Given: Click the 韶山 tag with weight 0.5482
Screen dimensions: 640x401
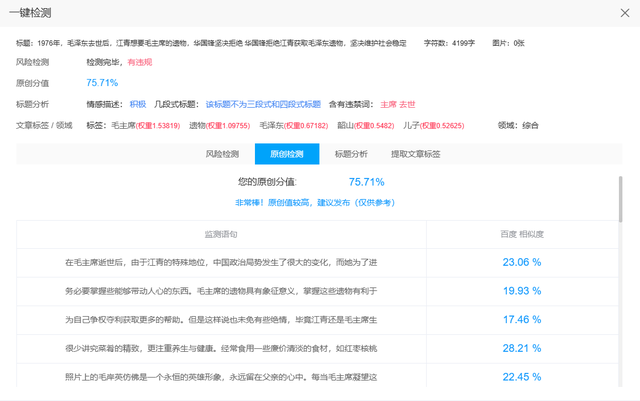Looking at the screenshot, I should (x=366, y=125).
